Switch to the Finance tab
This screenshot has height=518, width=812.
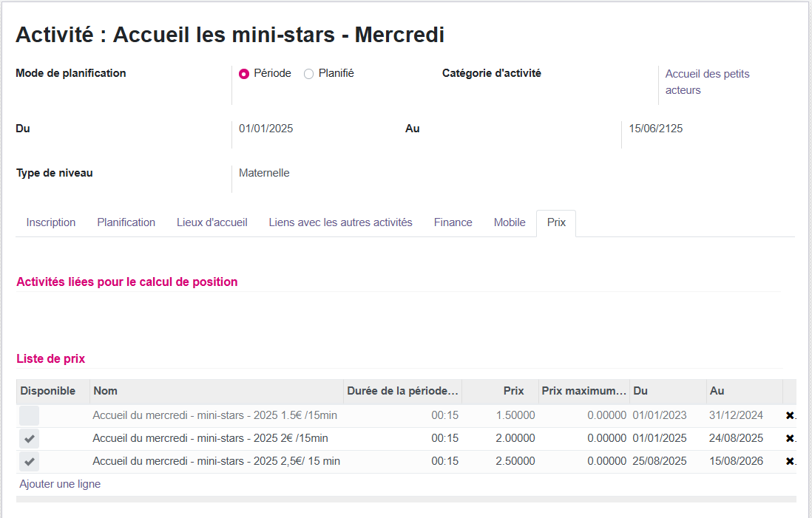click(453, 222)
